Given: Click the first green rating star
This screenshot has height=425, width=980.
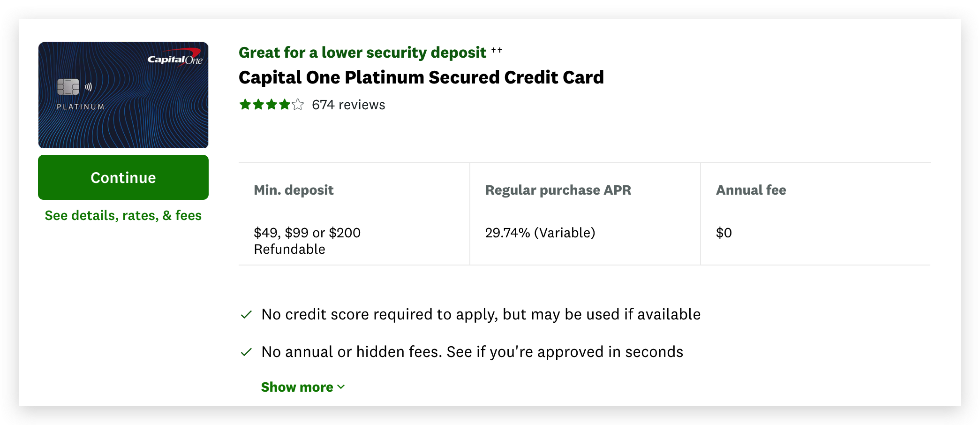Looking at the screenshot, I should 245,104.
